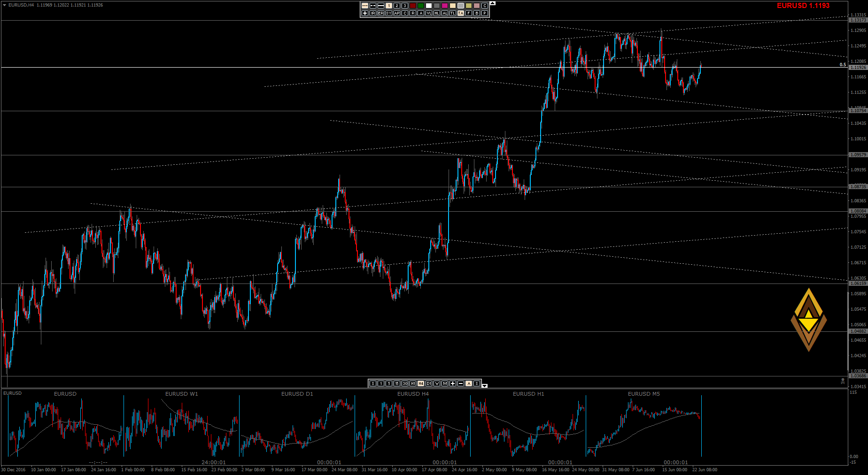Toggle the A auto-scroll button in timeframe bar
The width and height of the screenshot is (868, 475).
(469, 383)
